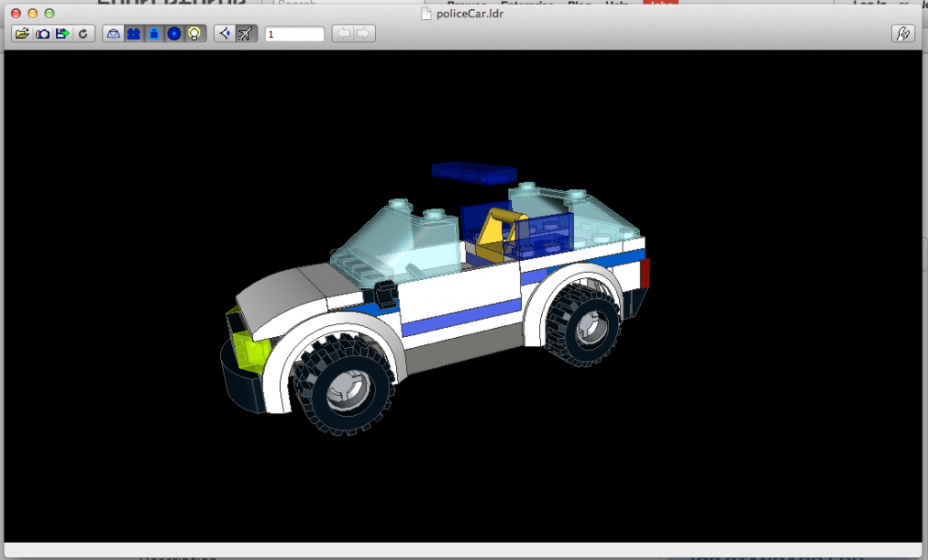
Task: Close the policeCar.ldr window
Action: [16, 13]
